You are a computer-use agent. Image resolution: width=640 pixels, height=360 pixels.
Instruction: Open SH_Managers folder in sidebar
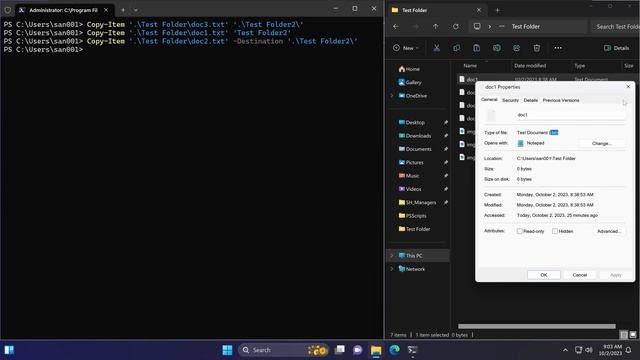point(417,202)
